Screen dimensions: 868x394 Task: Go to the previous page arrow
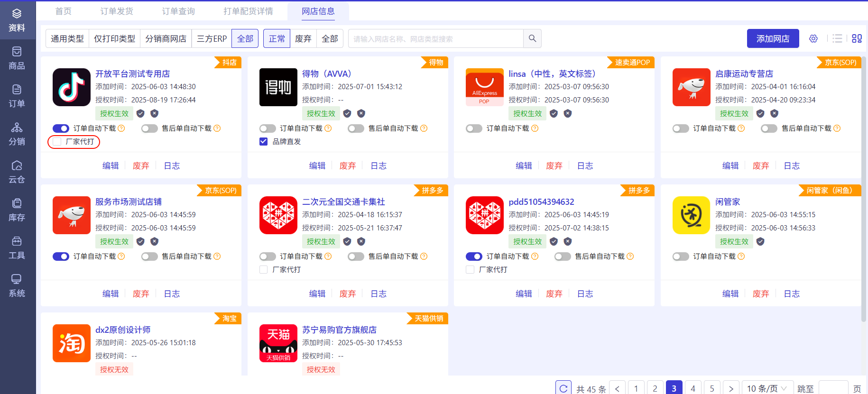[x=617, y=388]
